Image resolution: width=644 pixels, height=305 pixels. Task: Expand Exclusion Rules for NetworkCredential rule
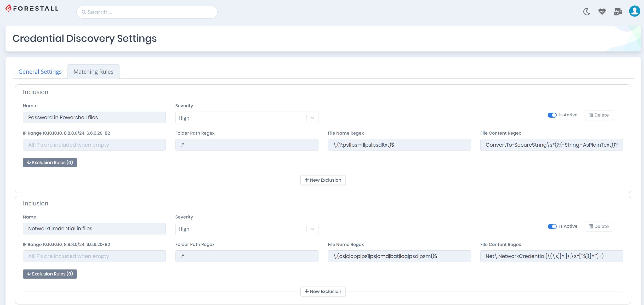[x=50, y=274]
